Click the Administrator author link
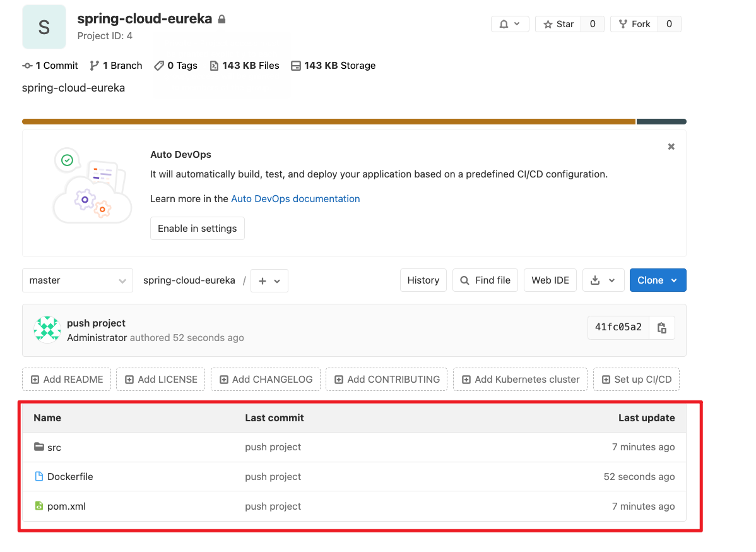 [97, 338]
